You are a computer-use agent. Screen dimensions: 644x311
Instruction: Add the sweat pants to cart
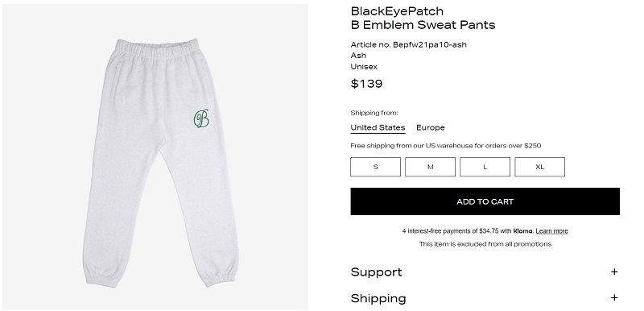click(485, 201)
